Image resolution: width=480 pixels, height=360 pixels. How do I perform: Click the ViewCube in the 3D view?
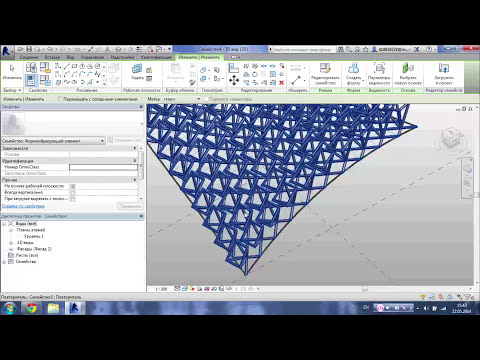click(x=452, y=137)
